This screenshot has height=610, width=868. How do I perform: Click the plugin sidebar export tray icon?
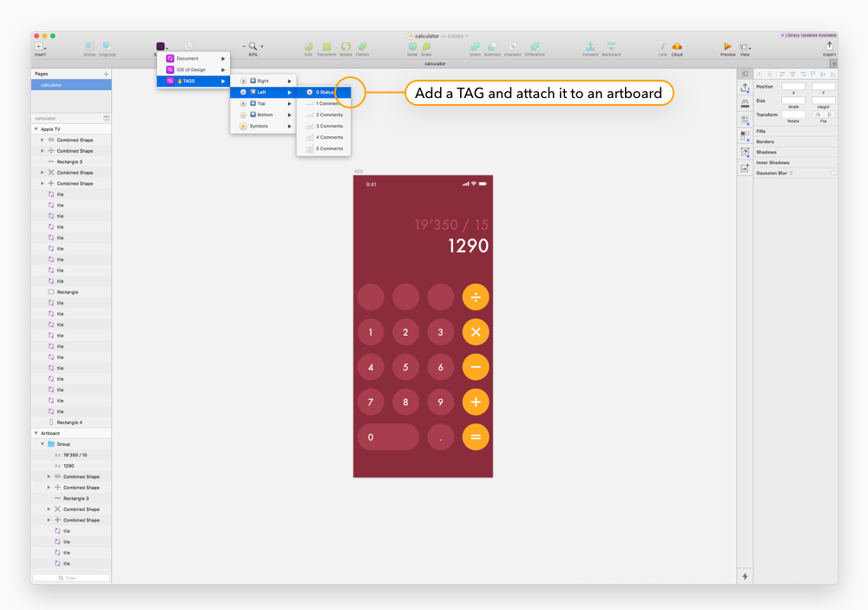coord(745,88)
